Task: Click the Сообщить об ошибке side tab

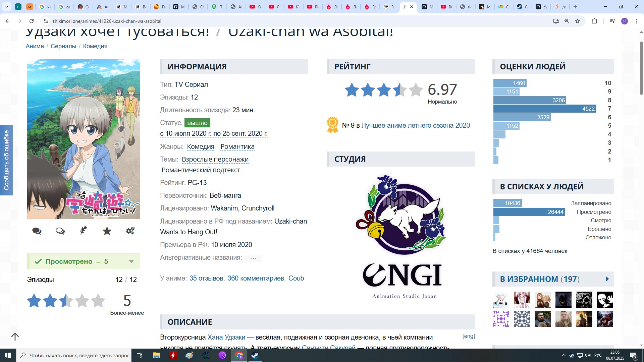Action: (x=6, y=160)
